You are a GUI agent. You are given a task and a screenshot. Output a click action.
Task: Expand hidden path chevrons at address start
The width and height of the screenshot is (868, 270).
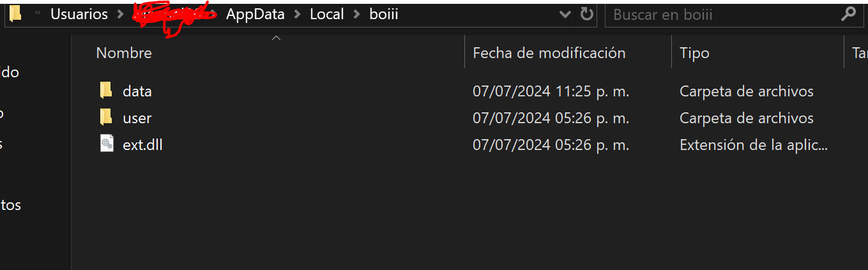coord(38,14)
